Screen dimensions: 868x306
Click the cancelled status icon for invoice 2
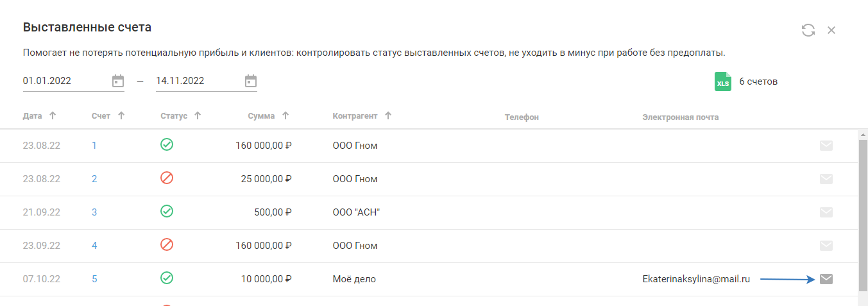coord(167,178)
